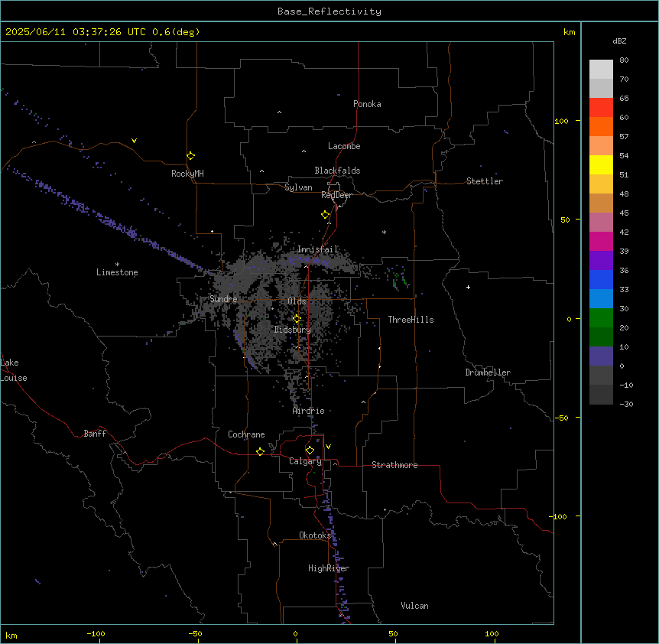Select the yellow diamond radar site near Didsbury

coord(297,319)
